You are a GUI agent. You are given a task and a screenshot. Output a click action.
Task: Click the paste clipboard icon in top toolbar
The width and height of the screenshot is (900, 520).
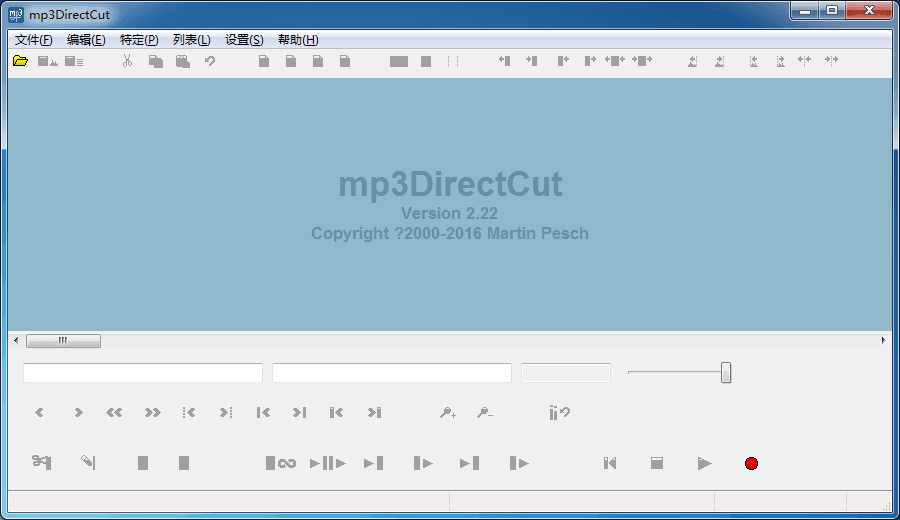tap(183, 61)
